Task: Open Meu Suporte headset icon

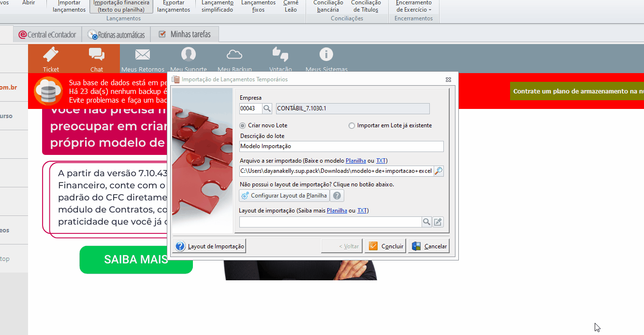Action: [188, 54]
